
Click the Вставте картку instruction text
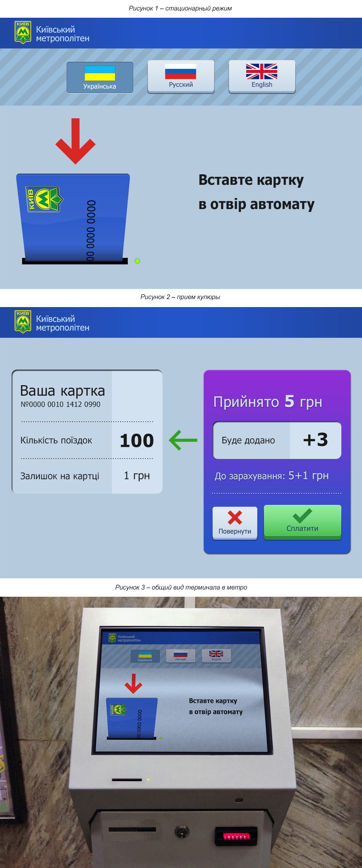[x=256, y=192]
